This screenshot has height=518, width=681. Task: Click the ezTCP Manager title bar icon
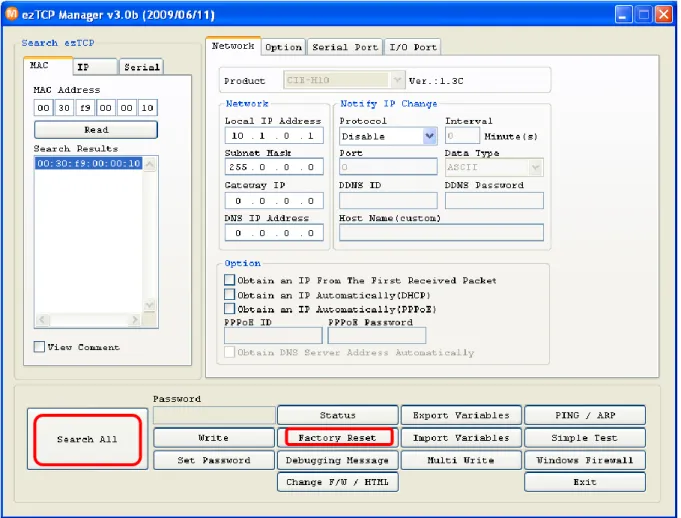pyautogui.click(x=11, y=14)
